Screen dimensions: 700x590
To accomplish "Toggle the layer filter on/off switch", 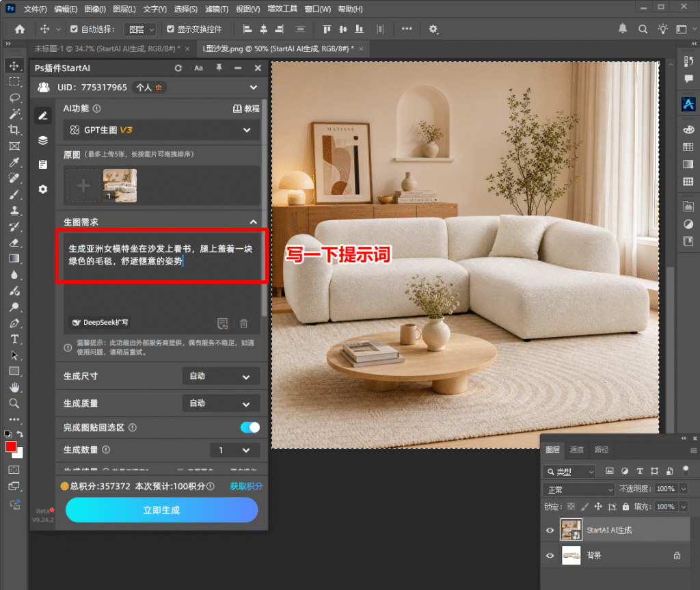I will point(686,470).
